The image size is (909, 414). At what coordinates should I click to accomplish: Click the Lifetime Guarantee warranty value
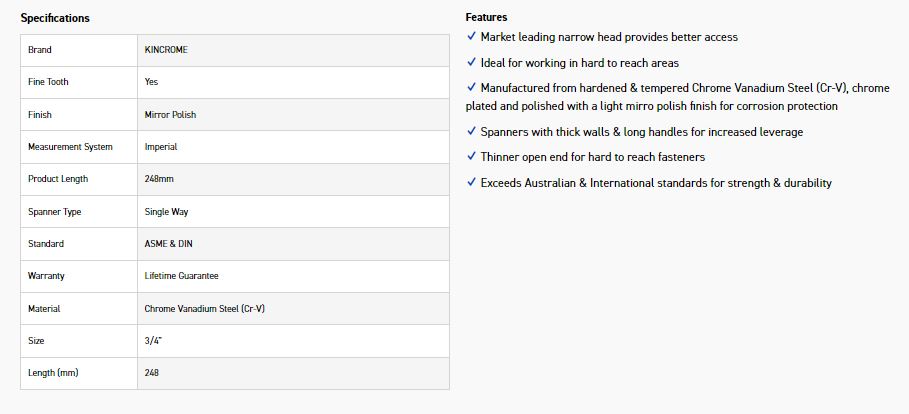(x=181, y=276)
